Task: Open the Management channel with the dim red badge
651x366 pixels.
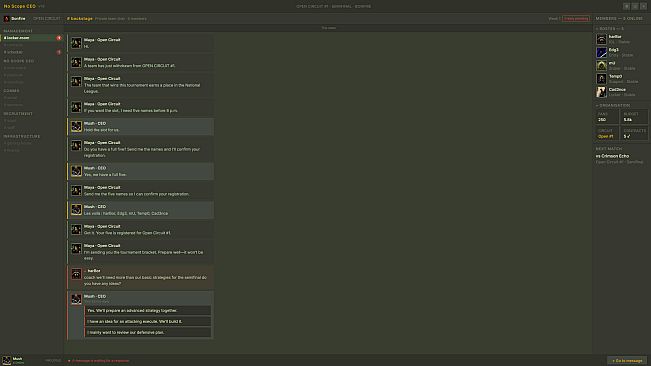Action: 32,52
